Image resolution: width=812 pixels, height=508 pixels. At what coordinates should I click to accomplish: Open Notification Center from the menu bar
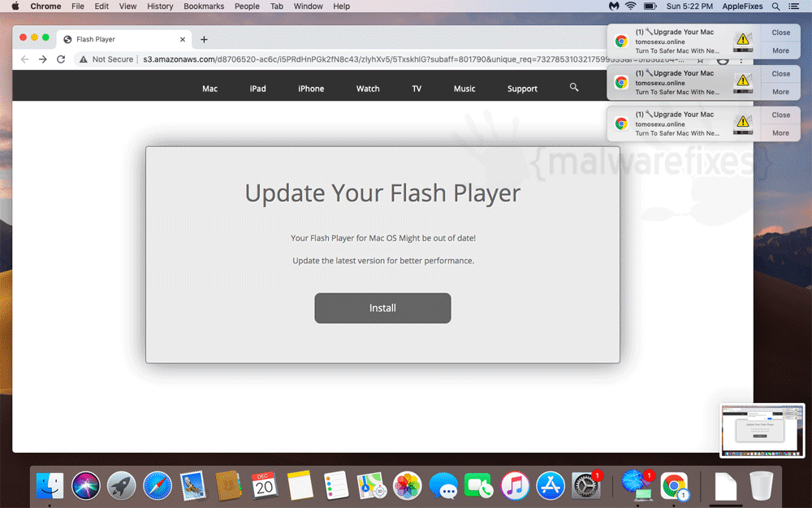click(x=793, y=7)
